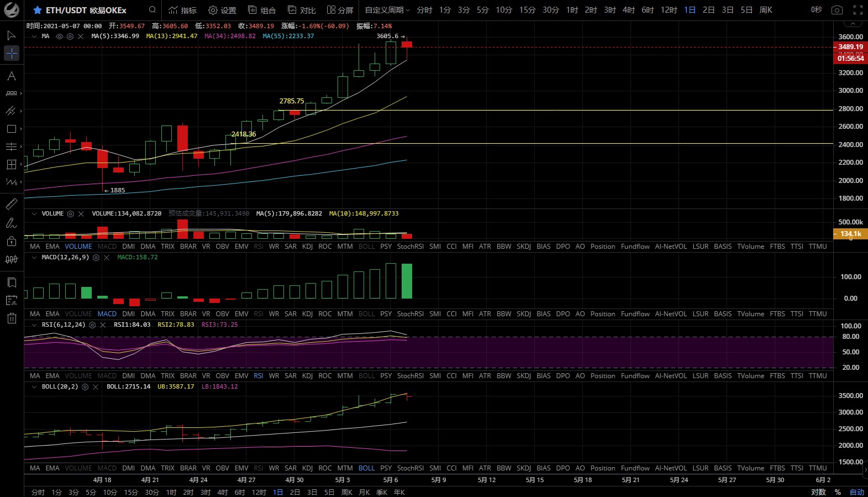Open the symbol search magnifier
The width and height of the screenshot is (868, 497).
tap(152, 10)
